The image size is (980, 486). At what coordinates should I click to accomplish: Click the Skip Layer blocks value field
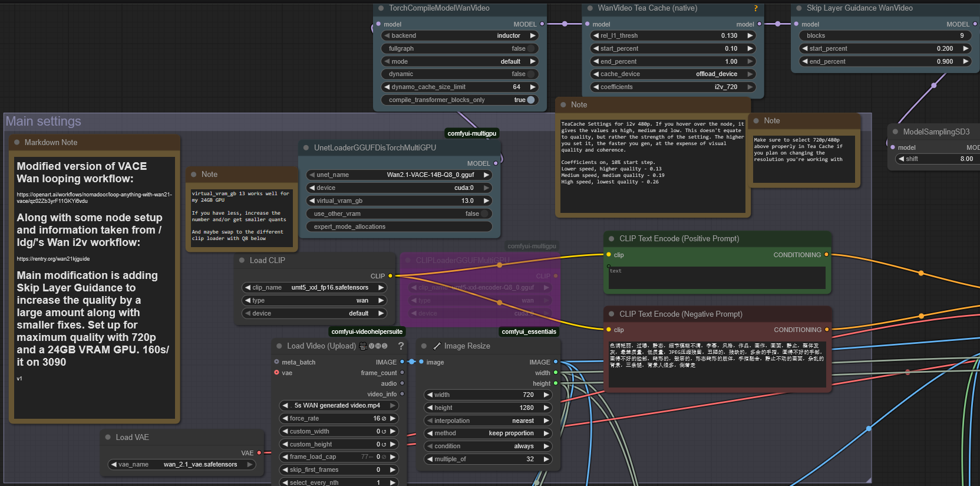click(885, 36)
